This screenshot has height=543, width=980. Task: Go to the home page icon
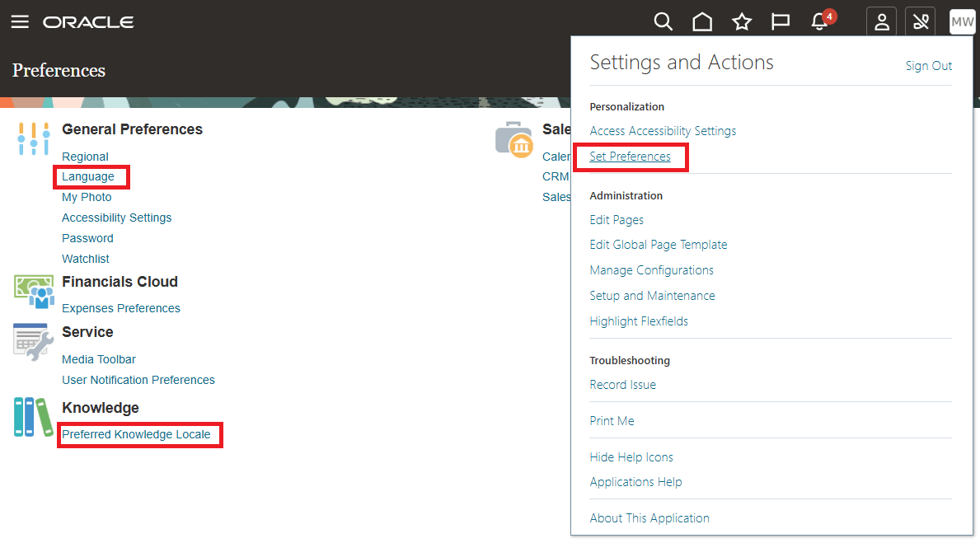coord(702,21)
